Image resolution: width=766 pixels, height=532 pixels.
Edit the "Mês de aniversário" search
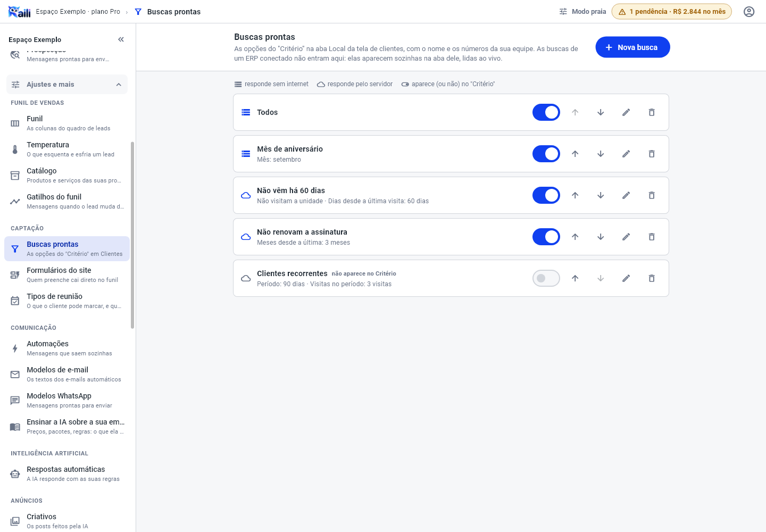[626, 154]
